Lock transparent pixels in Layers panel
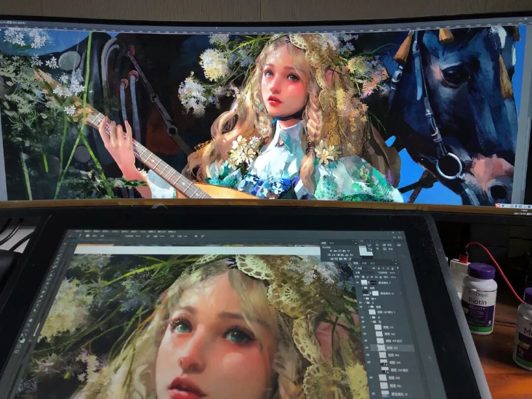The width and height of the screenshot is (532, 399). point(363,277)
